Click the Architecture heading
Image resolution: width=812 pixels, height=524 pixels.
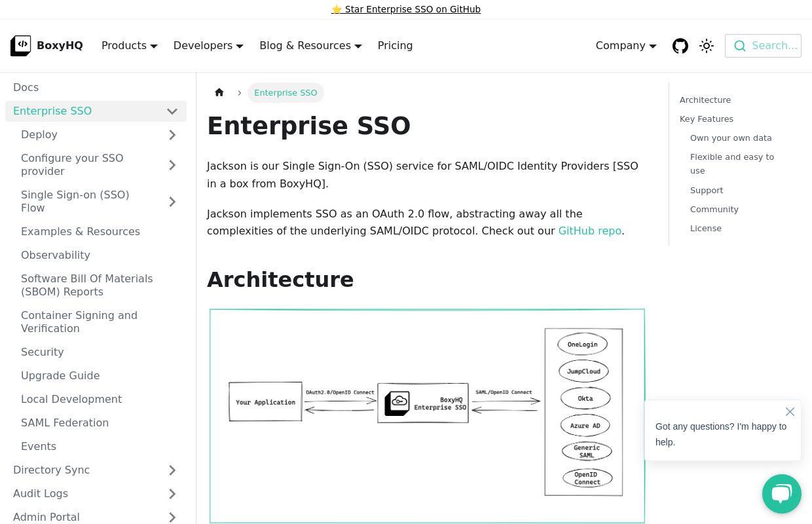tap(280, 280)
